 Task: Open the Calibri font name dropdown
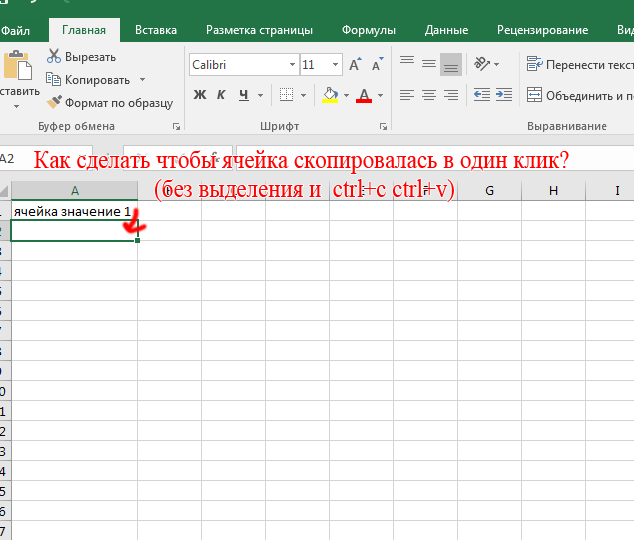[292, 65]
